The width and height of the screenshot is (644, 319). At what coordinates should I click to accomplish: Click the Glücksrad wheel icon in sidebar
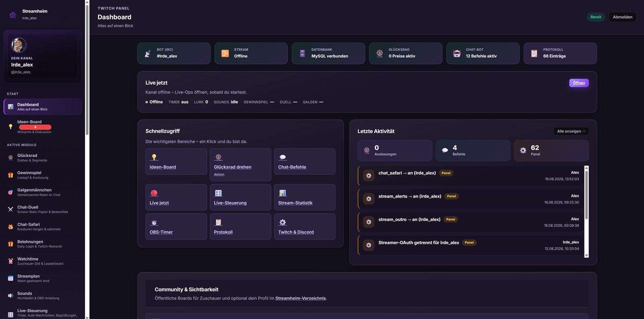click(10, 157)
